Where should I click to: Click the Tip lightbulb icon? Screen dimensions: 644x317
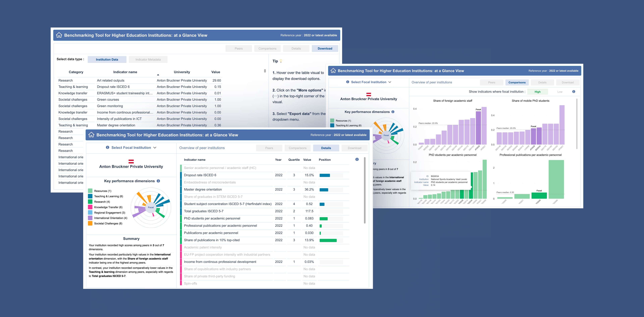coord(281,61)
